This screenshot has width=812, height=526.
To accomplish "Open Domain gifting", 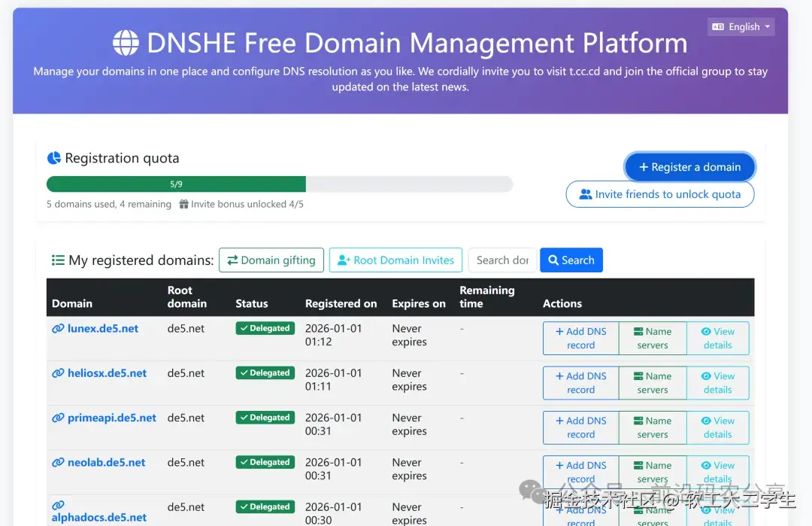I will 271,260.
